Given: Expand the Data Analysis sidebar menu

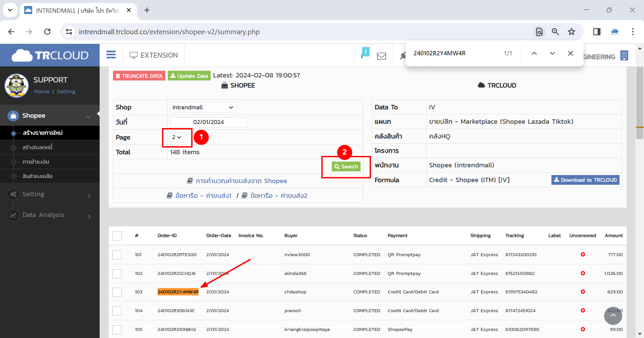Looking at the screenshot, I should click(x=50, y=215).
